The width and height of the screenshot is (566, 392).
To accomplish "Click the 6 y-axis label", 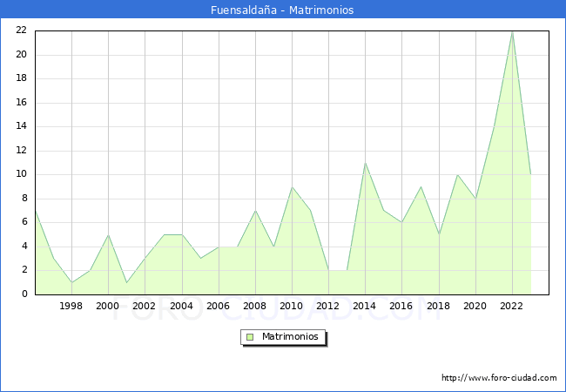I will coord(24,222).
